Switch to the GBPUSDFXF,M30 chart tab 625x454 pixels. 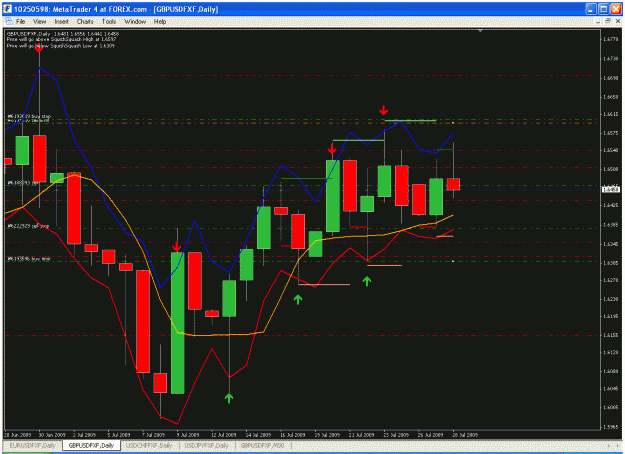tap(262, 445)
